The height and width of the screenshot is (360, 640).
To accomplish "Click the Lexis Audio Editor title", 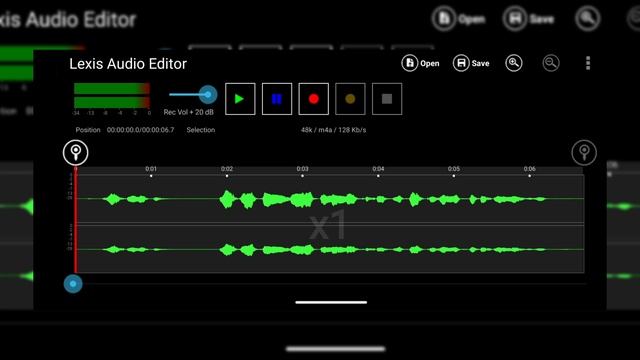I will tap(128, 64).
